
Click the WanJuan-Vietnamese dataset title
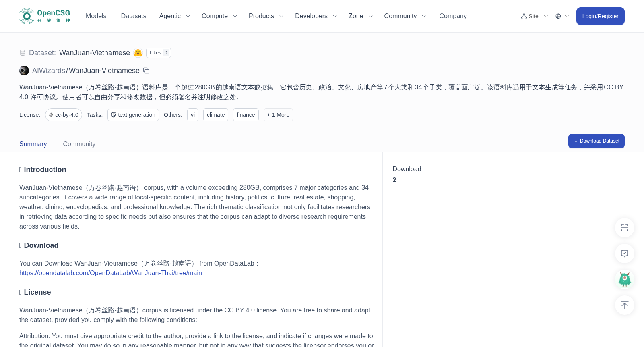point(95,53)
